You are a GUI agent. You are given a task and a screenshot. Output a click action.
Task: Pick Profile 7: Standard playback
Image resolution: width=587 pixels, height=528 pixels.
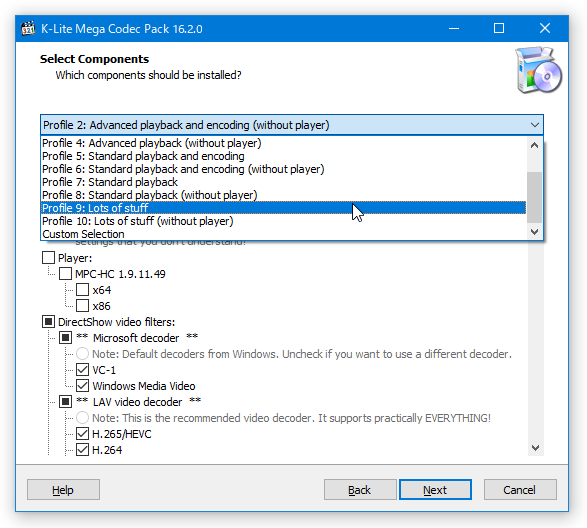click(283, 182)
